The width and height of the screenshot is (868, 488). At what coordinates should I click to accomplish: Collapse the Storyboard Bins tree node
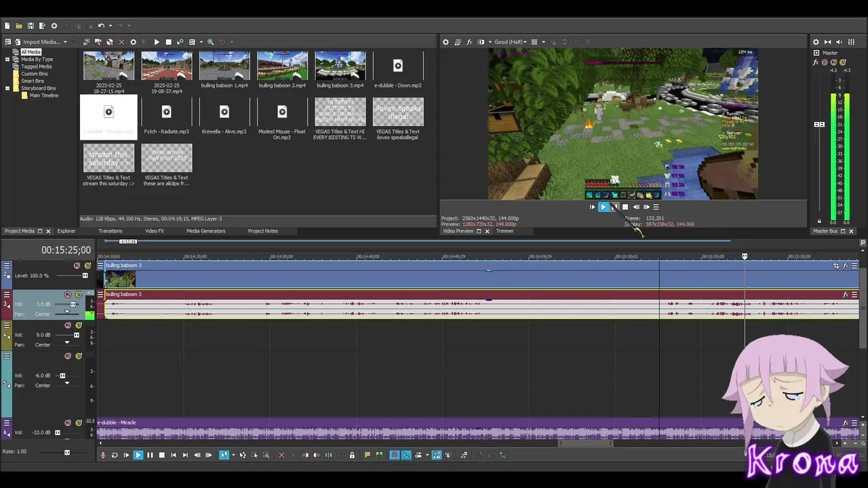click(7, 88)
